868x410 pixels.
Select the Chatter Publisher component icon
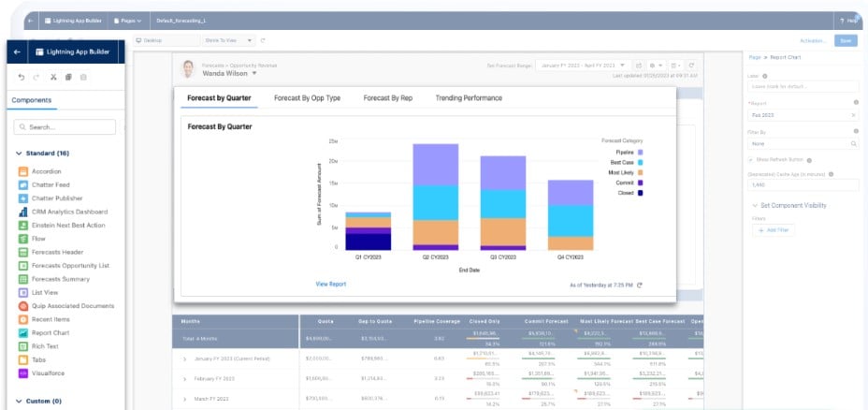click(22, 198)
